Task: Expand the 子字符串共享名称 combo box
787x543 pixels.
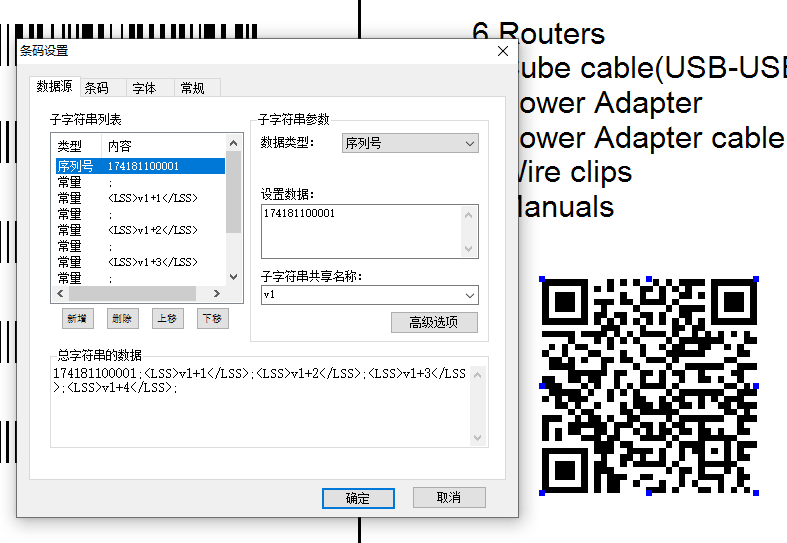Action: click(470, 295)
